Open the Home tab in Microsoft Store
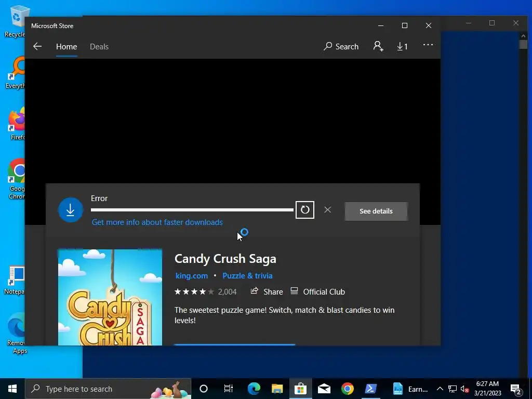Screen dimensions: 532x399 pos(66,46)
